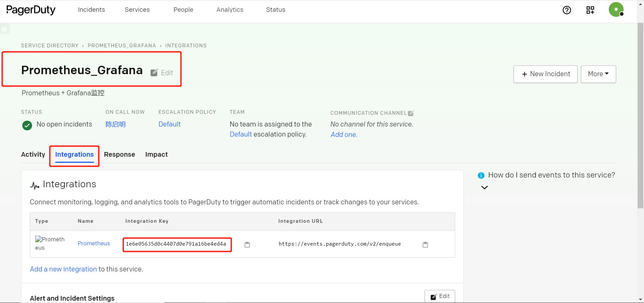
Task: Click Default link in team description
Action: point(241,134)
